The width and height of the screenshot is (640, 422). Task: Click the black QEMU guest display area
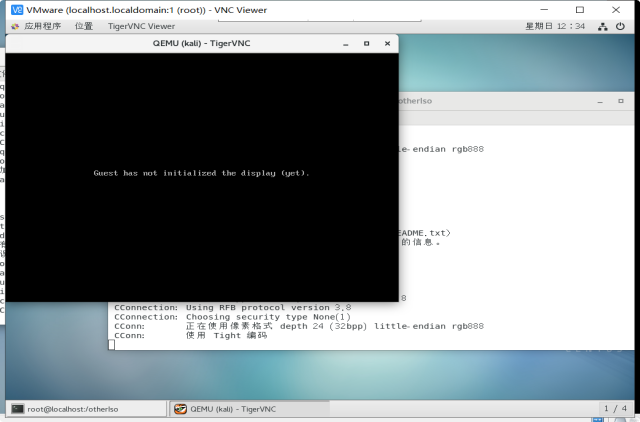[x=202, y=177]
